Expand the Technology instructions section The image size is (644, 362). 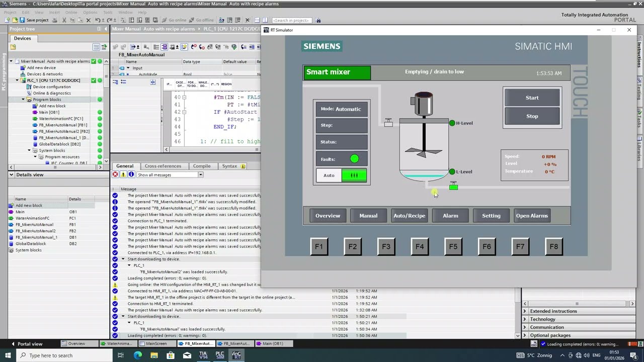[x=525, y=319]
